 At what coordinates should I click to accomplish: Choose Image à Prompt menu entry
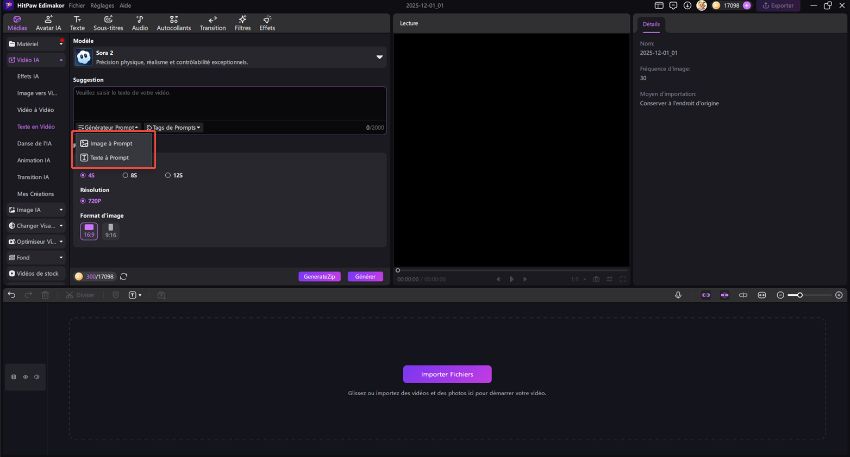[x=113, y=144]
